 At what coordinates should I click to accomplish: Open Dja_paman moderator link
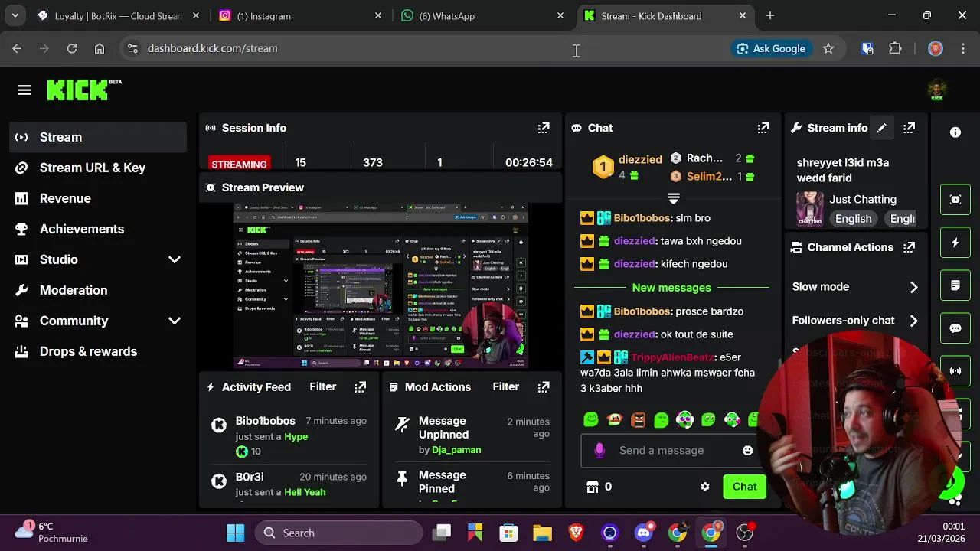pyautogui.click(x=456, y=450)
